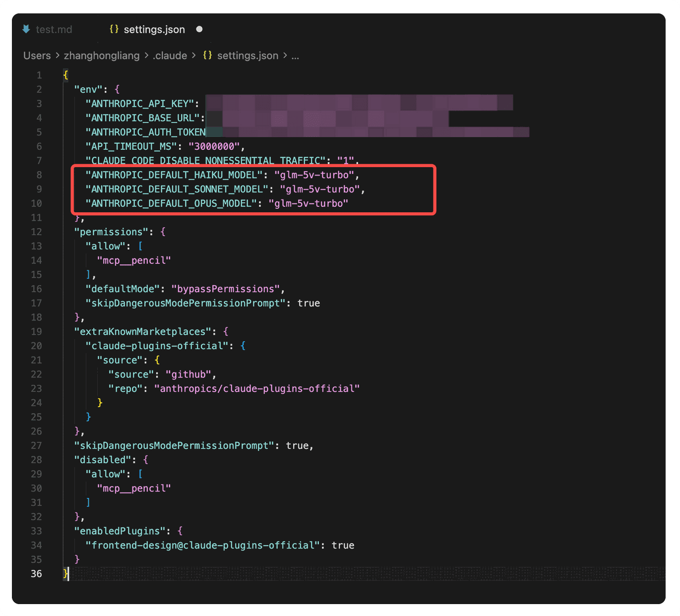Switch to the test.md tab
This screenshot has height=616, width=680.
[54, 30]
